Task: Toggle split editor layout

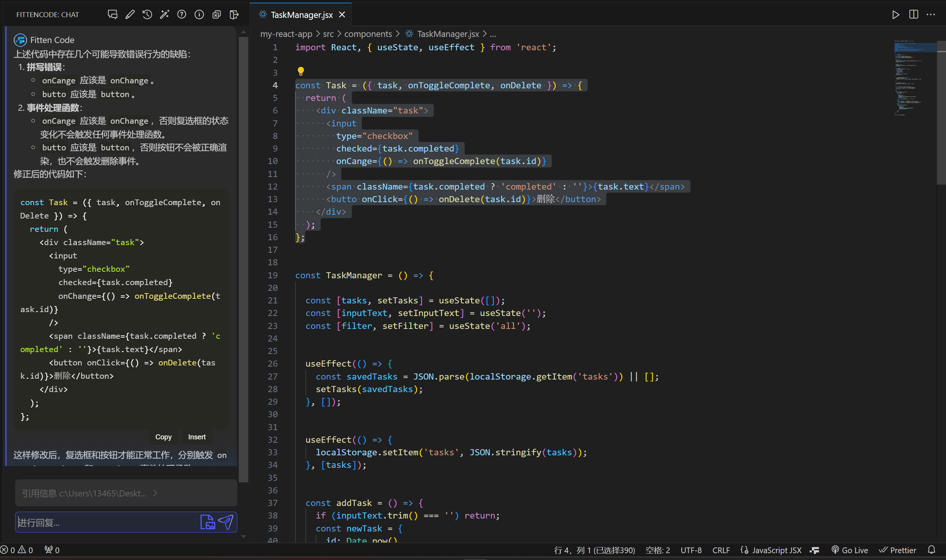Action: pyautogui.click(x=913, y=14)
